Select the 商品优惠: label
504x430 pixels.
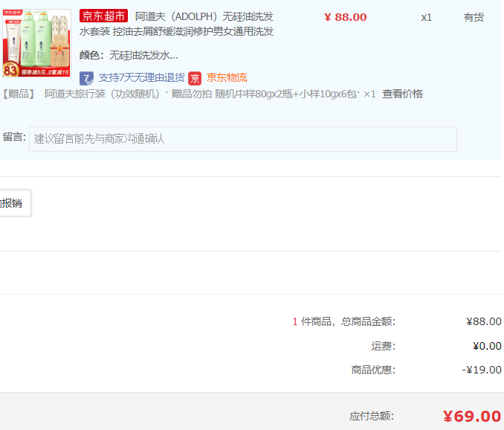(x=373, y=370)
